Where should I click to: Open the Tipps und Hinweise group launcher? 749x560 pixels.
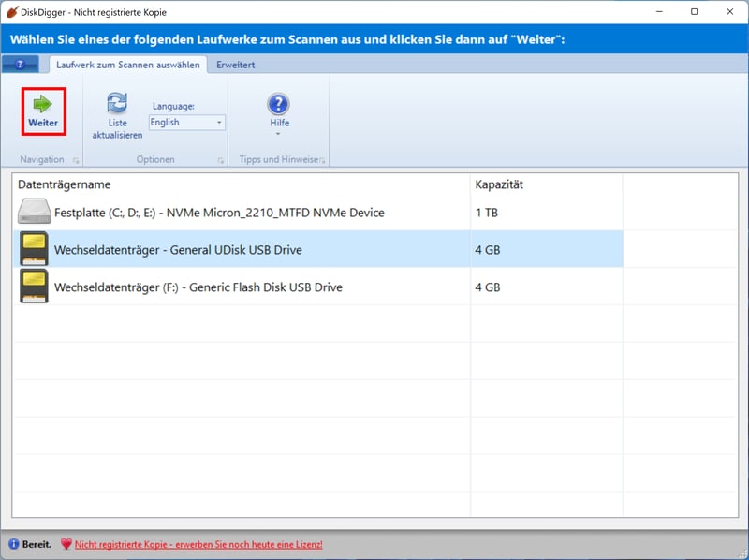322,161
